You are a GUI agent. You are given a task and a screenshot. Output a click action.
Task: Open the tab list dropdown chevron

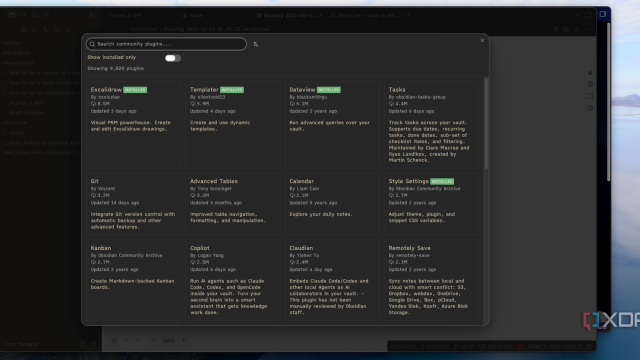click(577, 15)
